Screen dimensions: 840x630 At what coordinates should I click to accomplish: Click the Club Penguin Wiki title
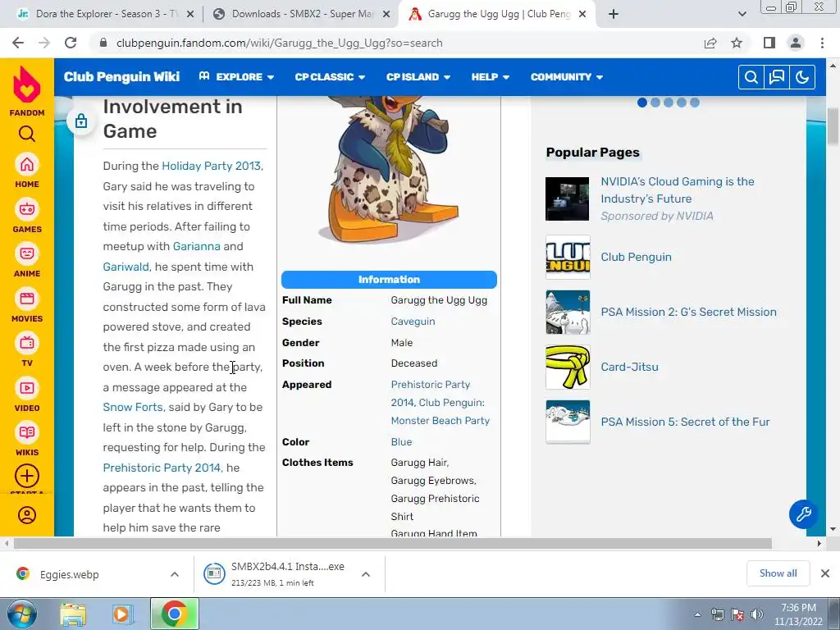121,77
